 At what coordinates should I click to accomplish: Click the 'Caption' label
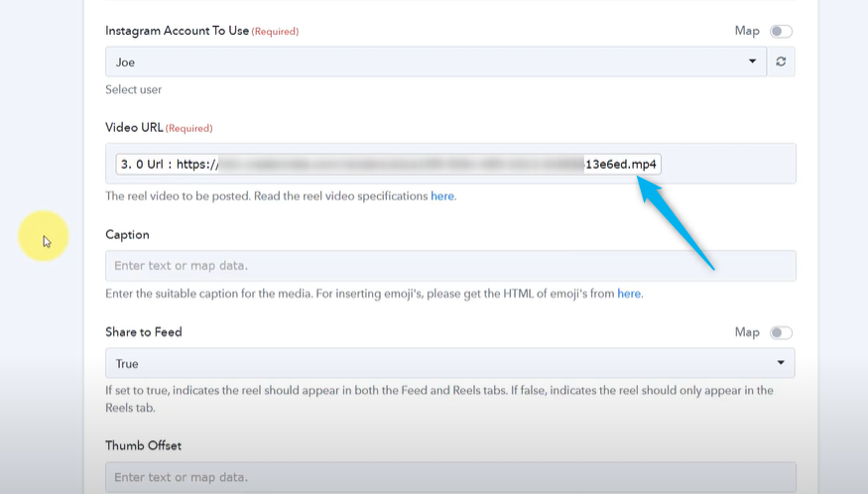point(127,235)
